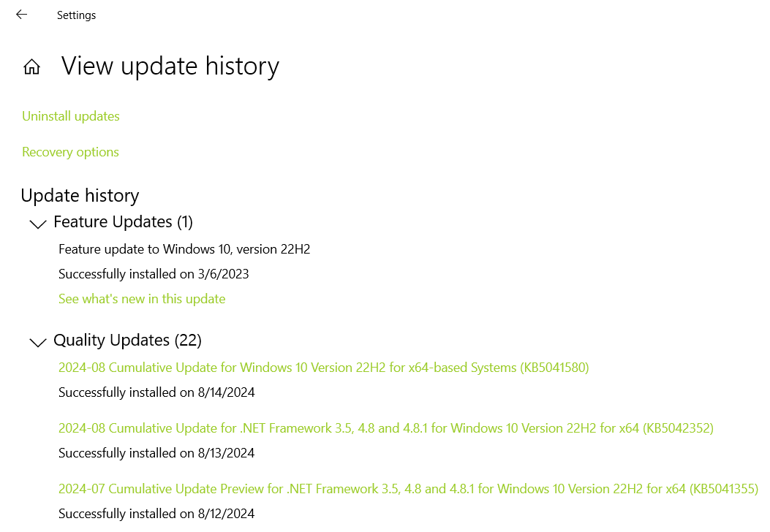770x532 pixels.
Task: Open the KB5041355 update preview link
Action: point(409,489)
